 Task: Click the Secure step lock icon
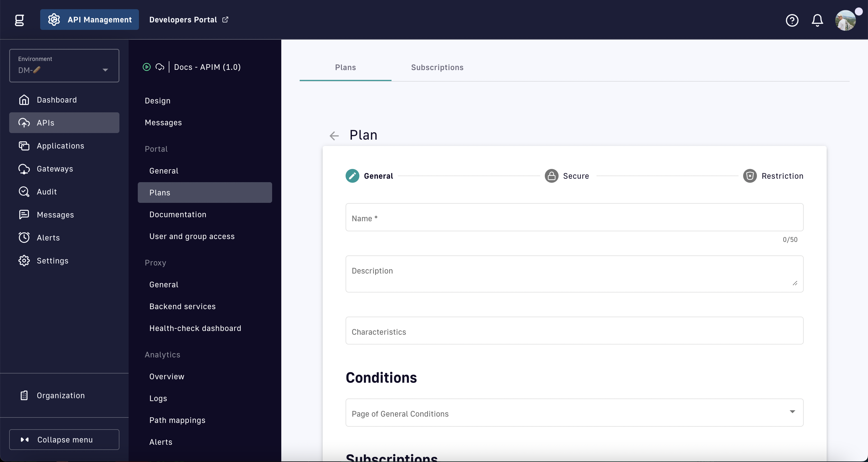pos(551,176)
